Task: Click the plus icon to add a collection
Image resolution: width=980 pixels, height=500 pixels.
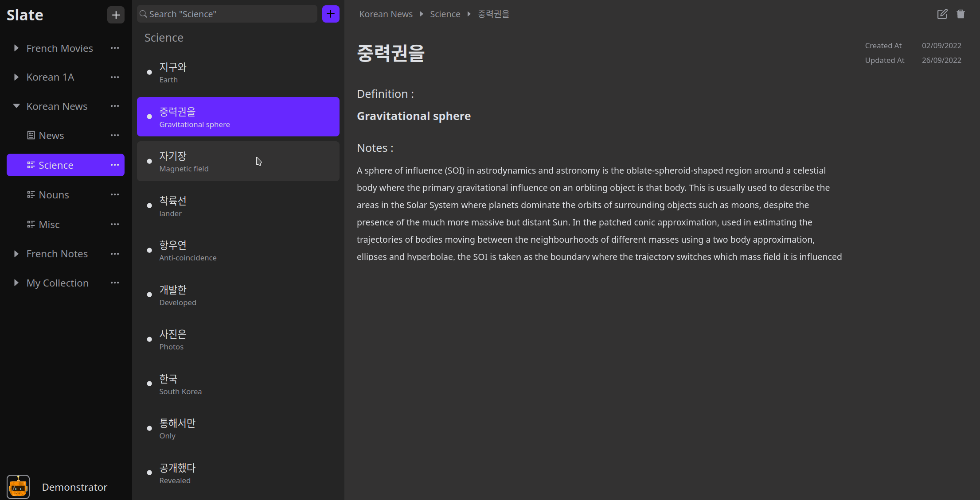Action: (116, 15)
